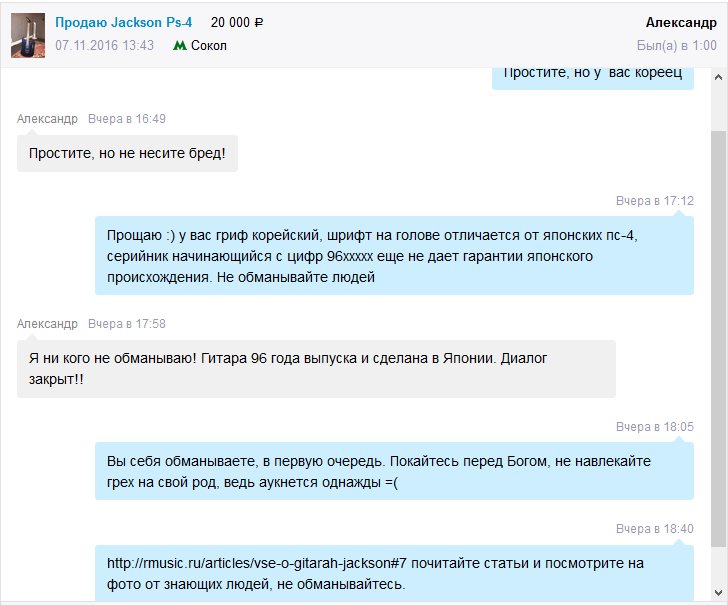The height and width of the screenshot is (605, 728).
Task: Click the Сокол metro station label
Action: 209,46
